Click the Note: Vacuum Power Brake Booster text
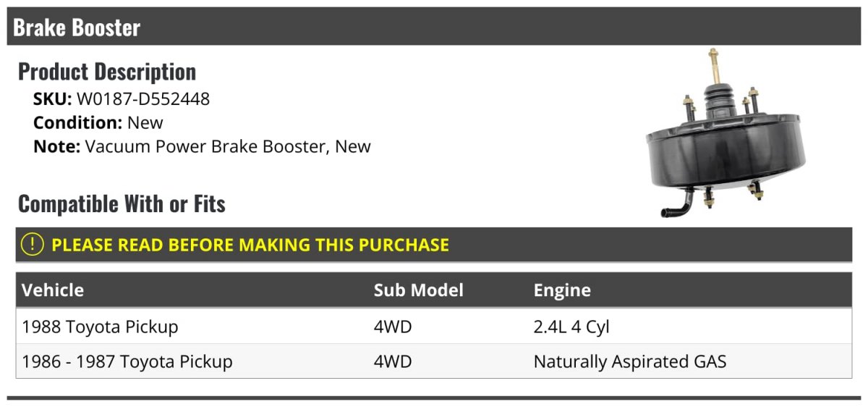868x407 pixels. (x=202, y=146)
